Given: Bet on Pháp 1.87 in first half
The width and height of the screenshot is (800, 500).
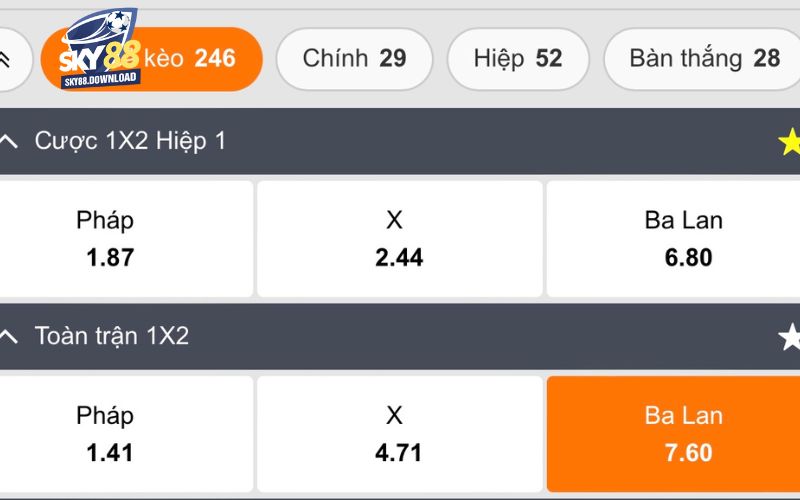Looking at the screenshot, I should tap(124, 239).
